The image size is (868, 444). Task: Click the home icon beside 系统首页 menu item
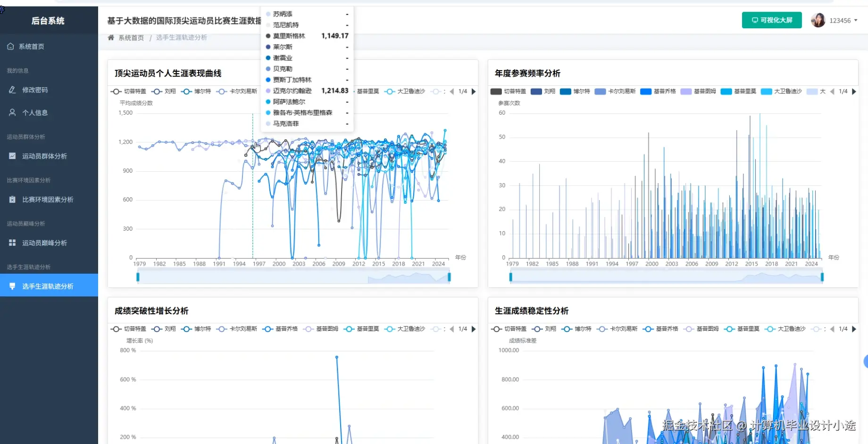click(10, 46)
